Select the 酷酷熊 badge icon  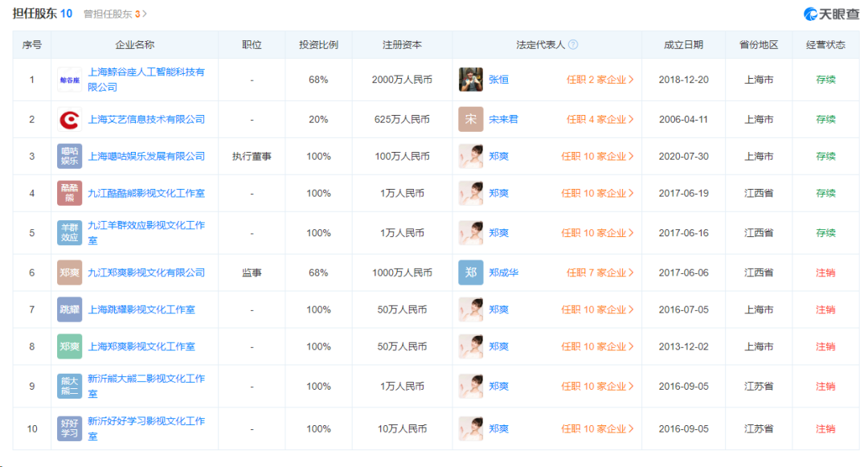pos(69,194)
